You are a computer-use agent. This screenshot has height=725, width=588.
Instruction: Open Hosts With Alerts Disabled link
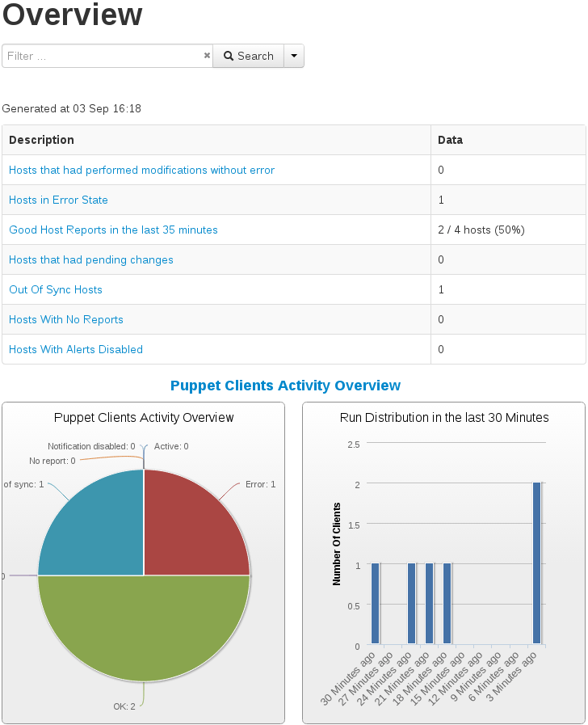76,350
